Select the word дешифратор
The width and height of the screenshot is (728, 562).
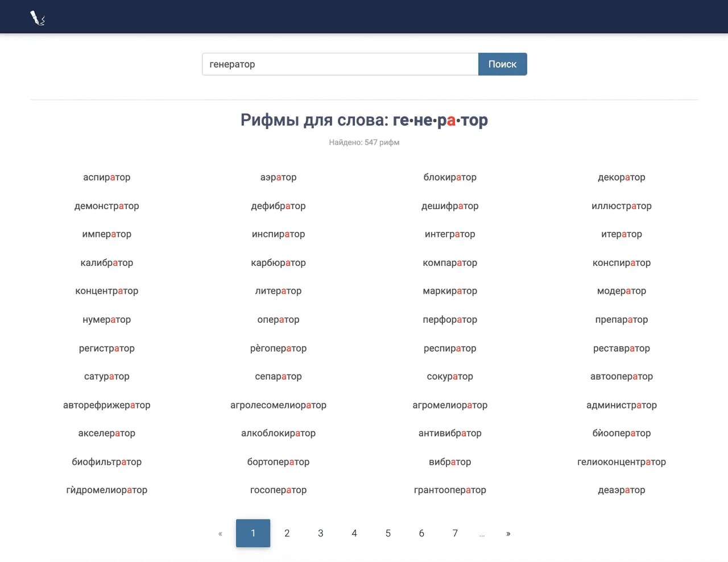450,206
